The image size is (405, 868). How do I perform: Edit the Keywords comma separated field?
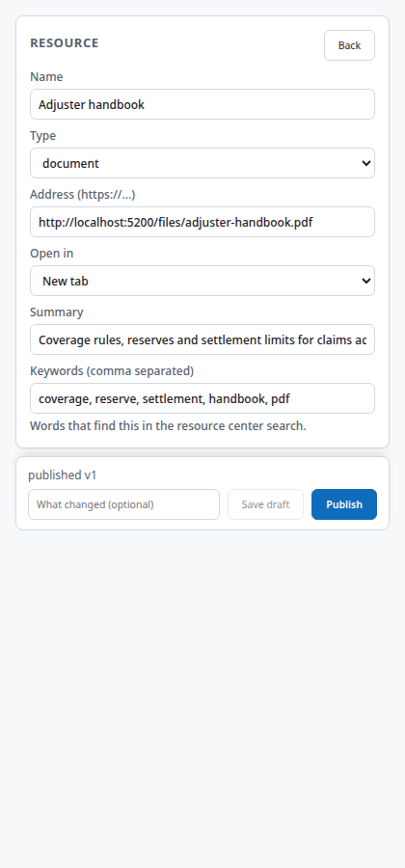[x=202, y=398]
